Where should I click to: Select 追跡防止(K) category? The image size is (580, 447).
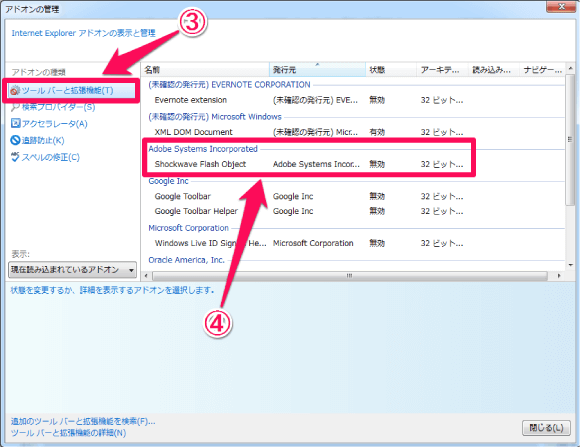[x=43, y=141]
